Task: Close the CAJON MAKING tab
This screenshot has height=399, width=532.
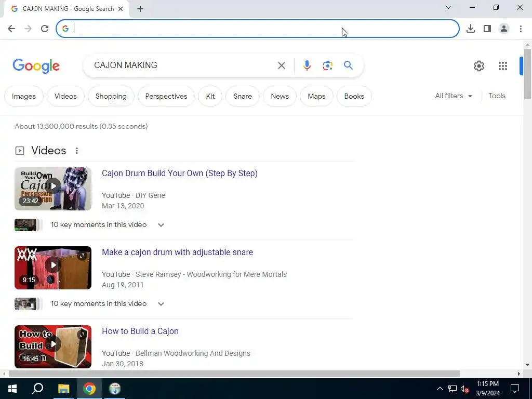Action: pyautogui.click(x=121, y=9)
